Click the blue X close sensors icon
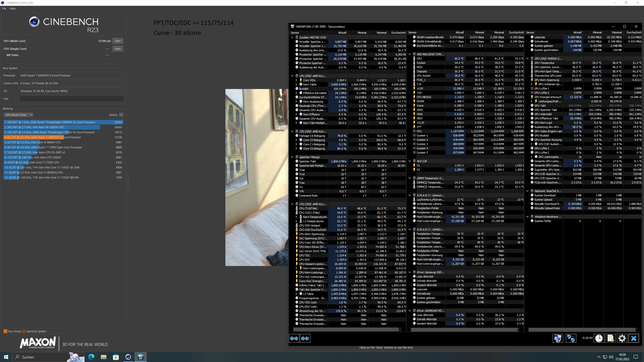 pos(633,338)
